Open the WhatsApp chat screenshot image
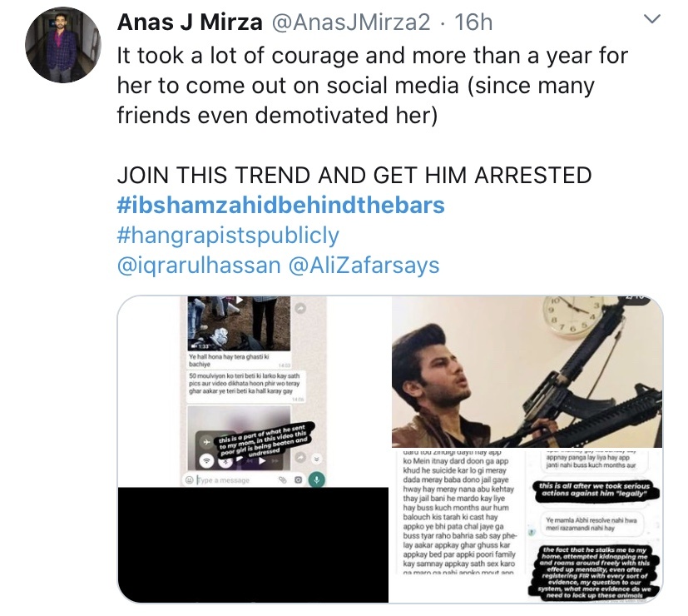 pyautogui.click(x=253, y=391)
